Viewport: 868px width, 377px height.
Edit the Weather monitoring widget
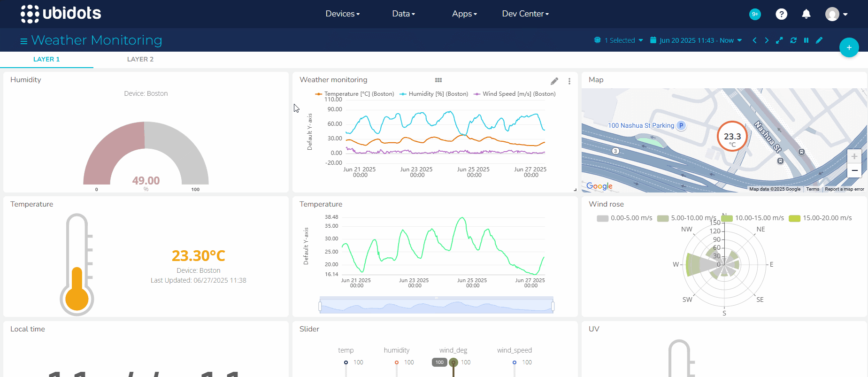point(554,81)
